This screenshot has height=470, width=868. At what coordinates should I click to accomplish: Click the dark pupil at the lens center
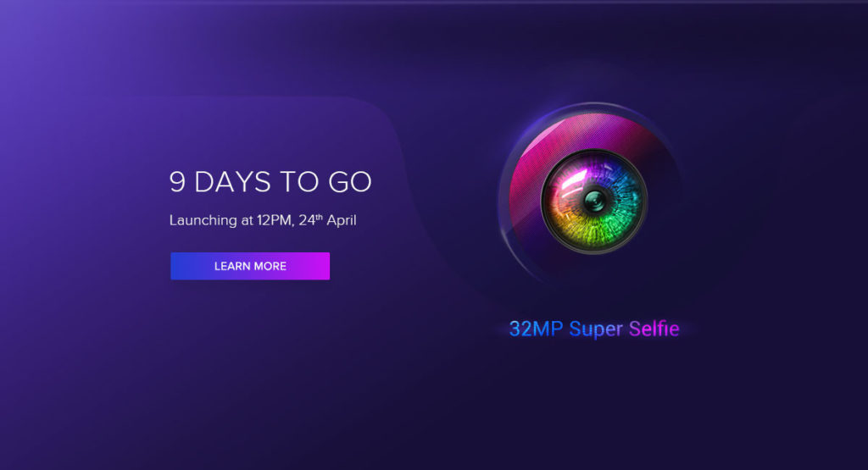(594, 201)
